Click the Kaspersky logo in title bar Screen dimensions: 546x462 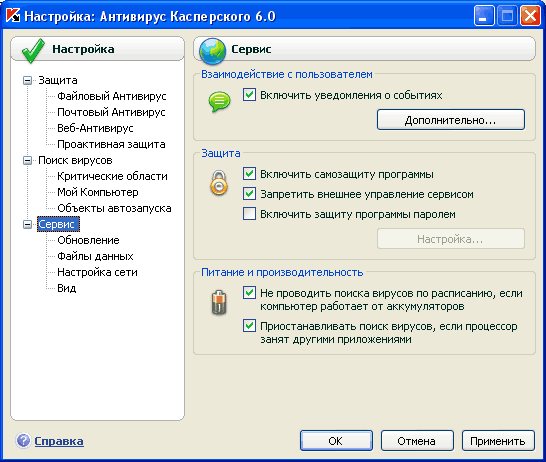coord(13,16)
